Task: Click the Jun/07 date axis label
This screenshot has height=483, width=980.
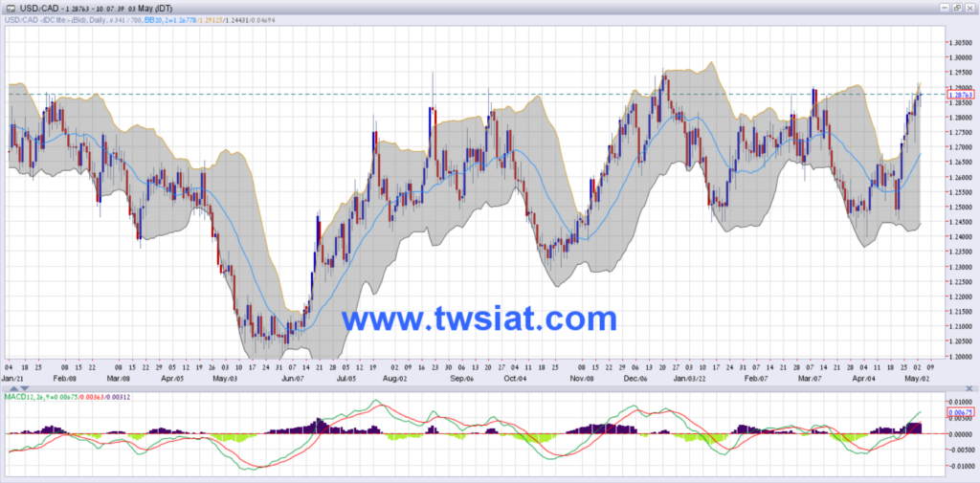Action: point(291,379)
